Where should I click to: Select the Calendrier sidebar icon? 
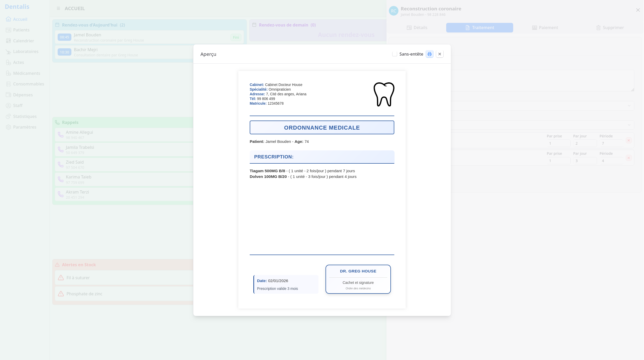click(x=9, y=41)
